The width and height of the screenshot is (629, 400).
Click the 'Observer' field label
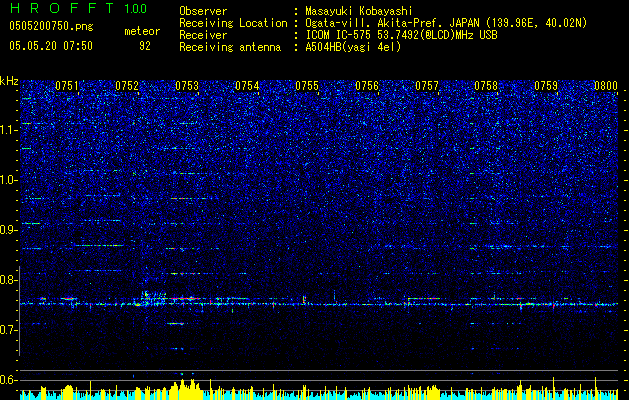click(x=203, y=11)
